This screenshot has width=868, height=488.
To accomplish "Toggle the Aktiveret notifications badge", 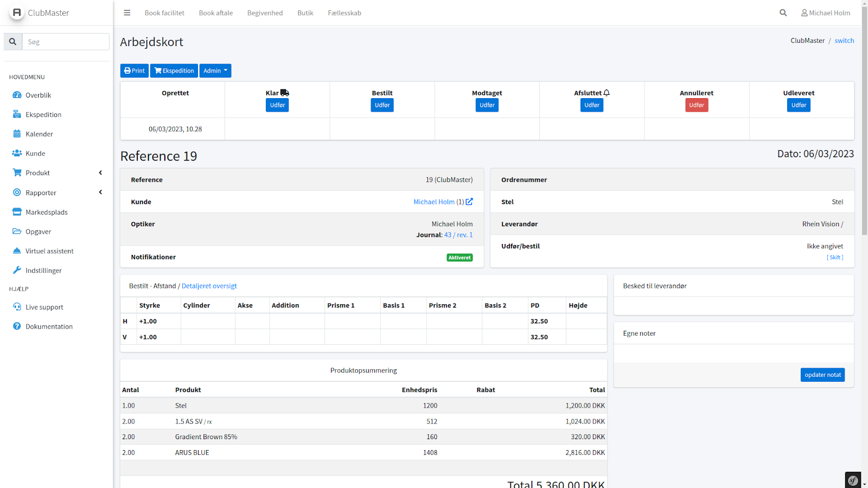I will pyautogui.click(x=459, y=258).
